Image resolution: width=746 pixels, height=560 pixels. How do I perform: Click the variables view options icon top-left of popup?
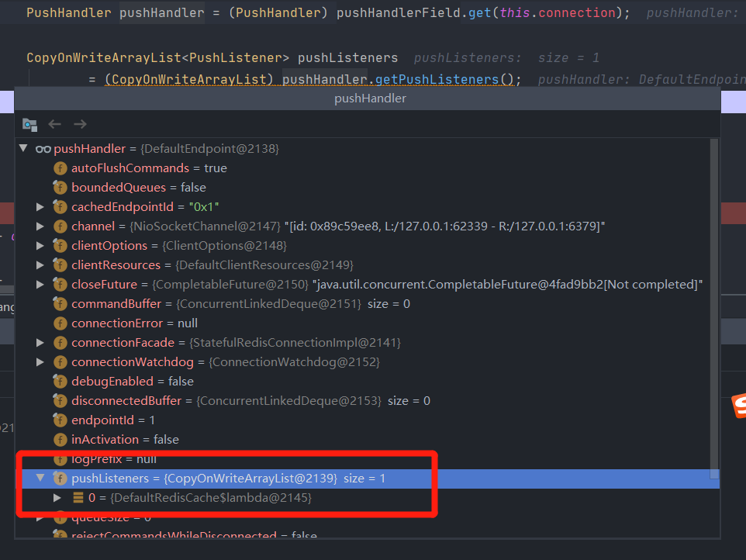pyautogui.click(x=29, y=124)
